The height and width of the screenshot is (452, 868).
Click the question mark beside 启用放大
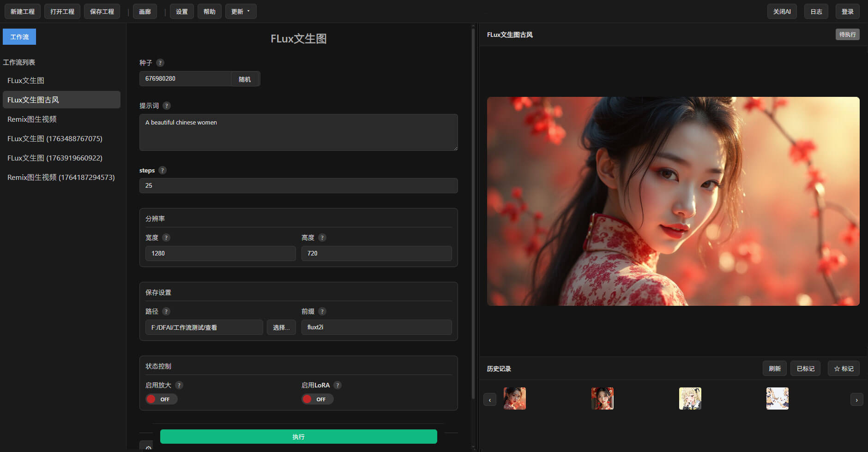click(x=178, y=385)
